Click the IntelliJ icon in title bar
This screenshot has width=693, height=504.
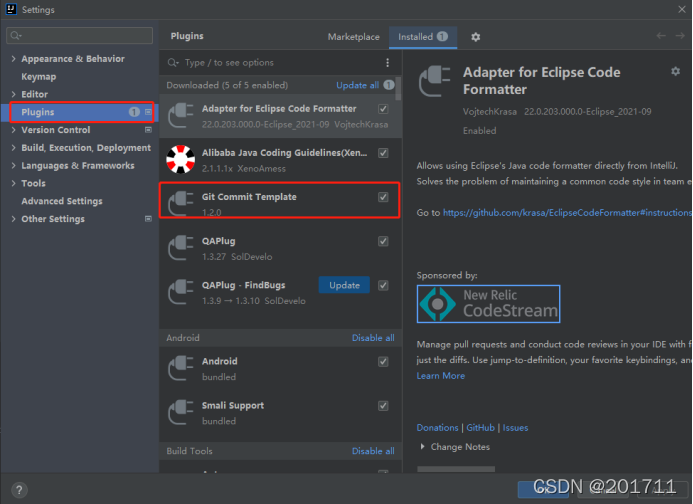(x=11, y=9)
